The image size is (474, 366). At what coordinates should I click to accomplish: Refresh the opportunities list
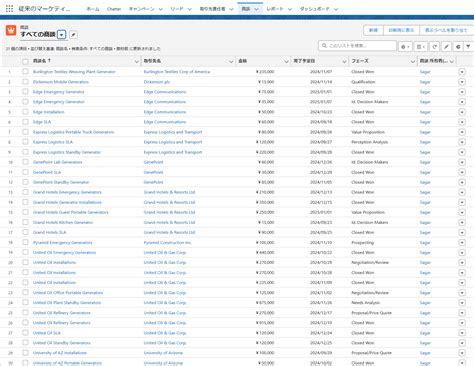(434, 47)
